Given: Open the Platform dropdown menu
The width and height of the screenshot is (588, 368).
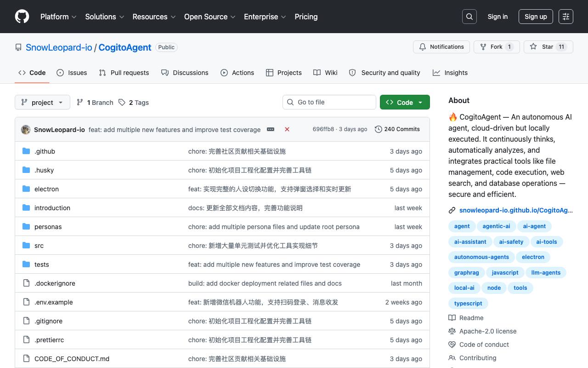Looking at the screenshot, I should [58, 17].
